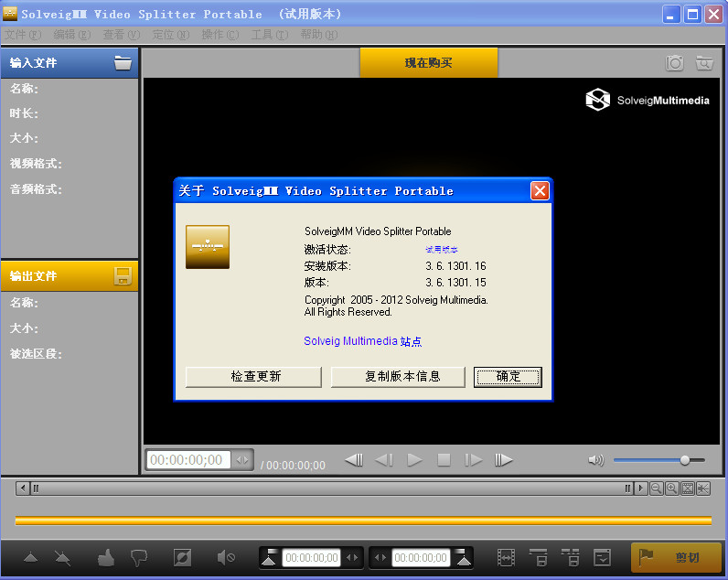Open the 文件(F) menu
This screenshot has height=580, width=728.
(23, 35)
